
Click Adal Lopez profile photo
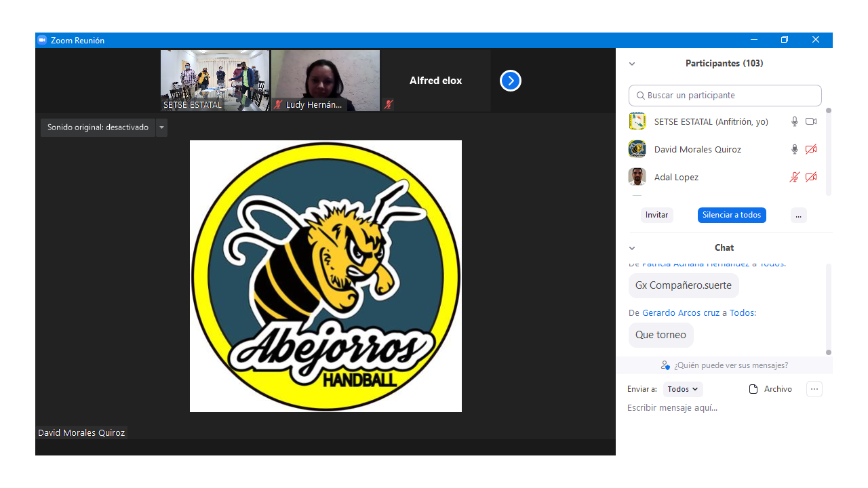tap(637, 177)
